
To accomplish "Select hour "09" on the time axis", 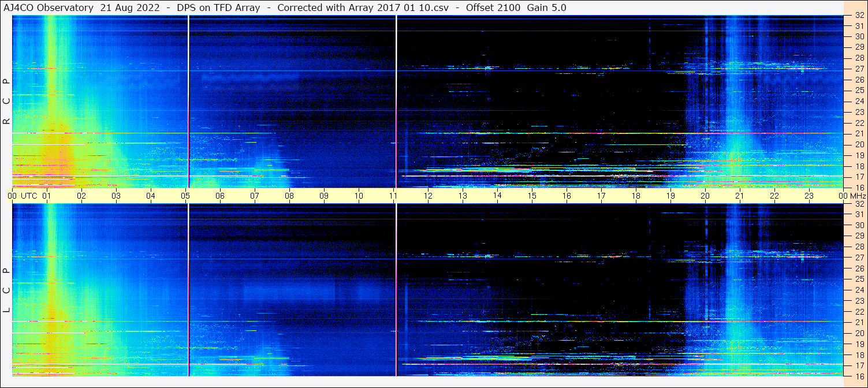I will 324,196.
